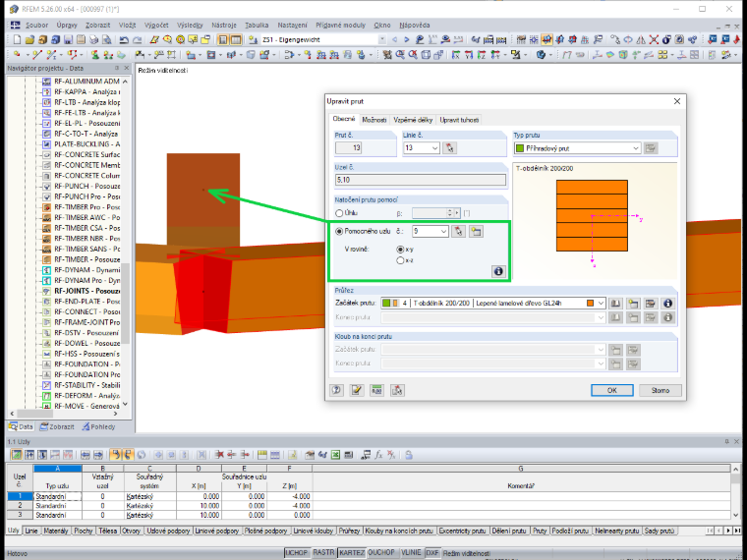This screenshot has width=747, height=560.
Task: Select RF-STABILITY in the navigator tree
Action: 86,385
